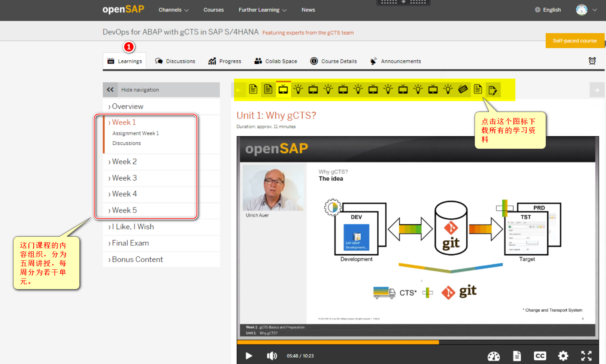606x364 pixels.
Task: Click the course title DevOps for ABAP
Action: click(181, 32)
